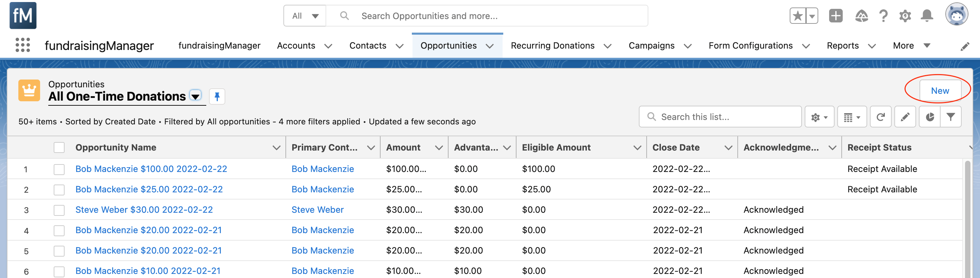Viewport: 980px width, 278px height.
Task: Tick the Steve Weber $30.00 row checkbox
Action: point(59,210)
